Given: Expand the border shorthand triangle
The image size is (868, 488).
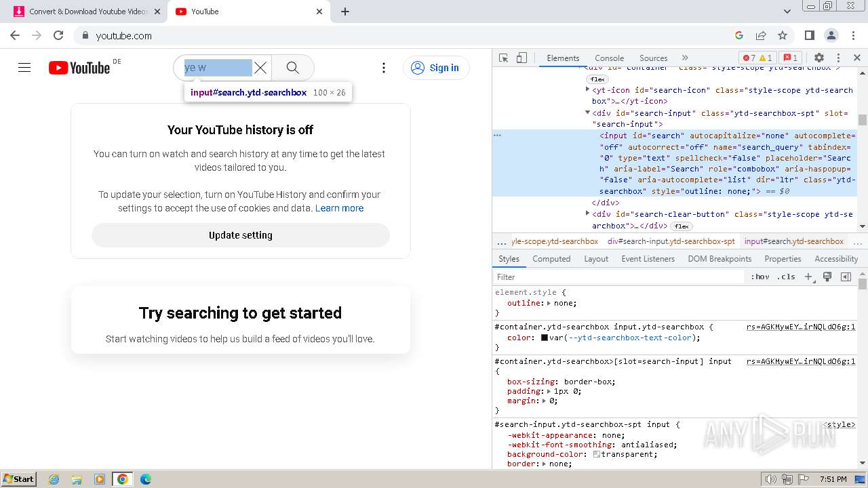Looking at the screenshot, I should [544, 464].
